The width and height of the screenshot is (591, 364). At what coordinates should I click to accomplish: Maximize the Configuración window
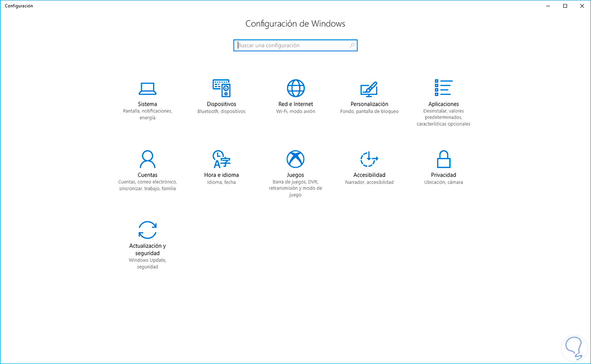coord(565,5)
